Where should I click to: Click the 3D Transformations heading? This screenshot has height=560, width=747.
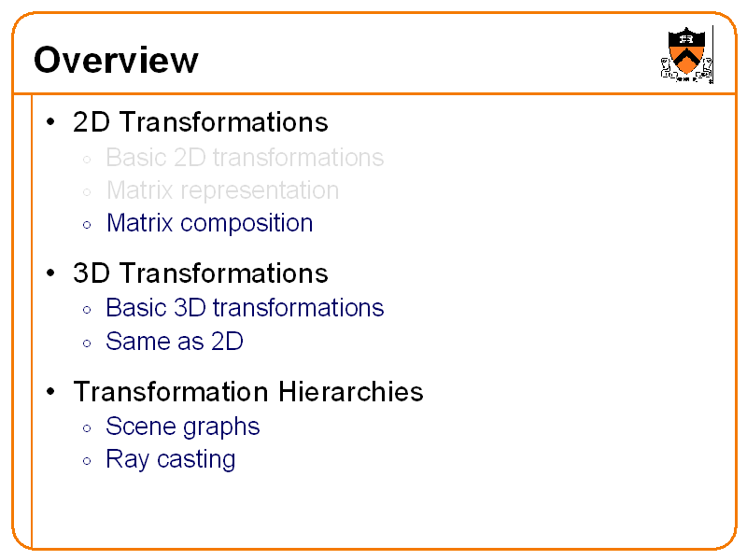click(200, 273)
